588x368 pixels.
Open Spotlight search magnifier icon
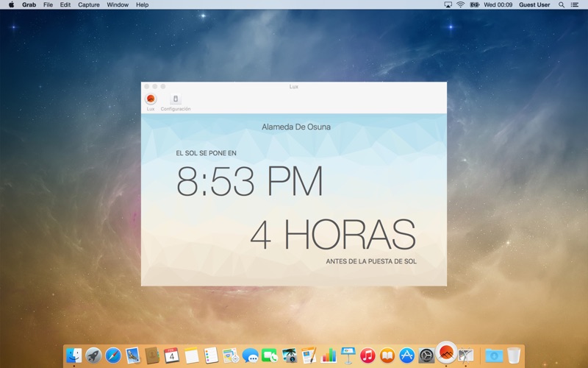coord(562,4)
